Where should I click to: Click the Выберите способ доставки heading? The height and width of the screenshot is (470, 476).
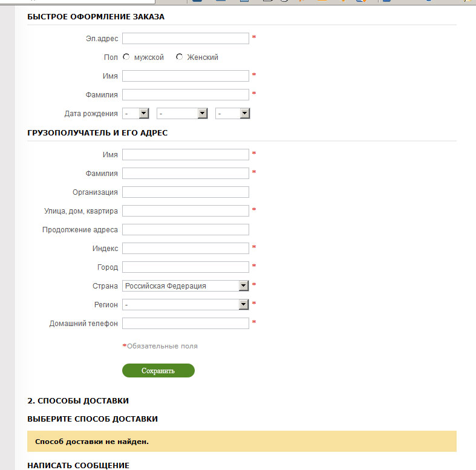click(93, 419)
